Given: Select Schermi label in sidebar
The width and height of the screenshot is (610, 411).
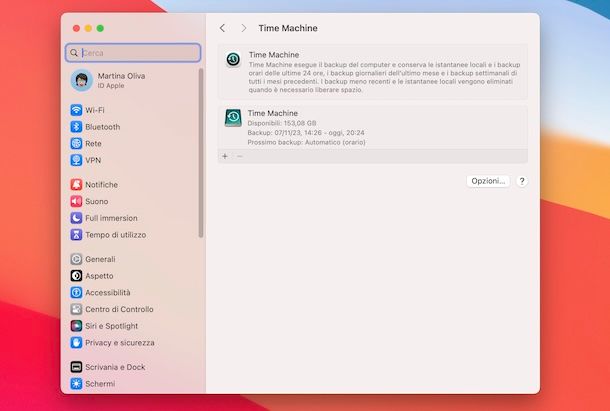Looking at the screenshot, I should [100, 384].
